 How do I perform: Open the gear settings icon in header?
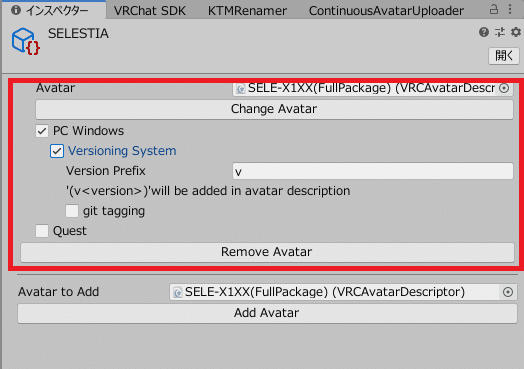click(x=516, y=32)
